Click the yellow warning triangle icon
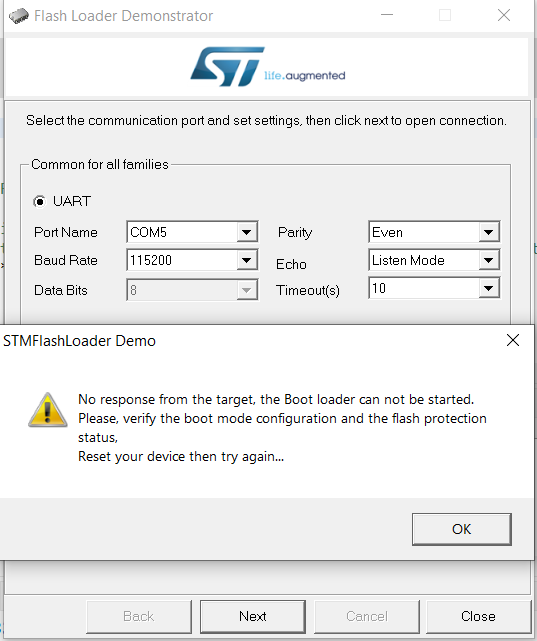 48,410
